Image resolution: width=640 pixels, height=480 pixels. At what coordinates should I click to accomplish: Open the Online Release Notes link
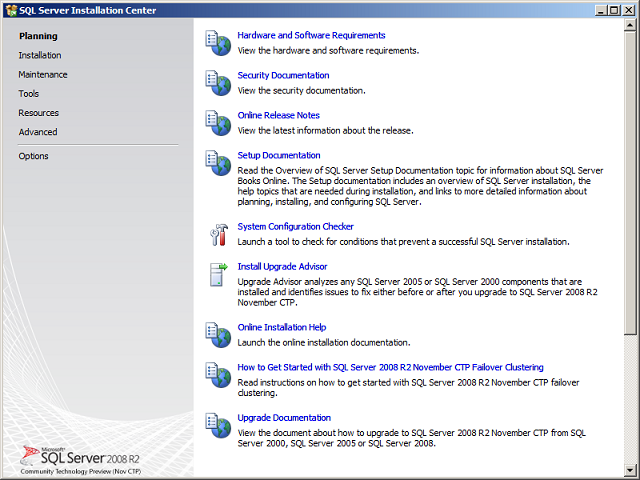(x=278, y=116)
